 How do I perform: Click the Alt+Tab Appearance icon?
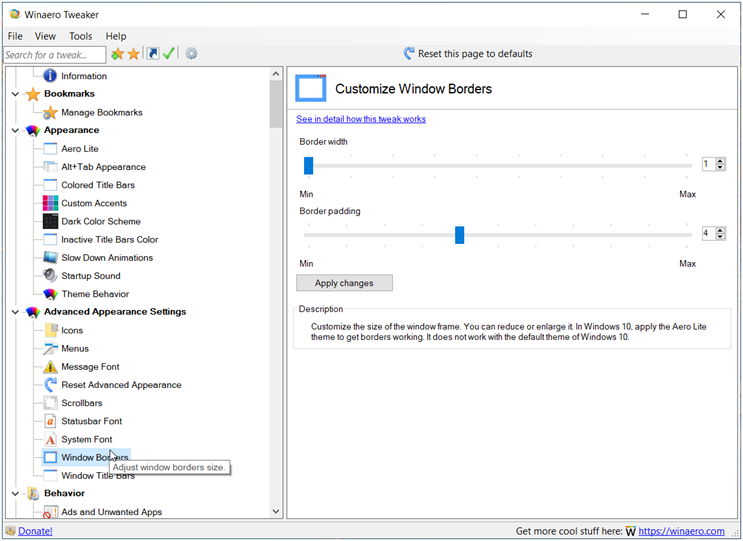[50, 167]
